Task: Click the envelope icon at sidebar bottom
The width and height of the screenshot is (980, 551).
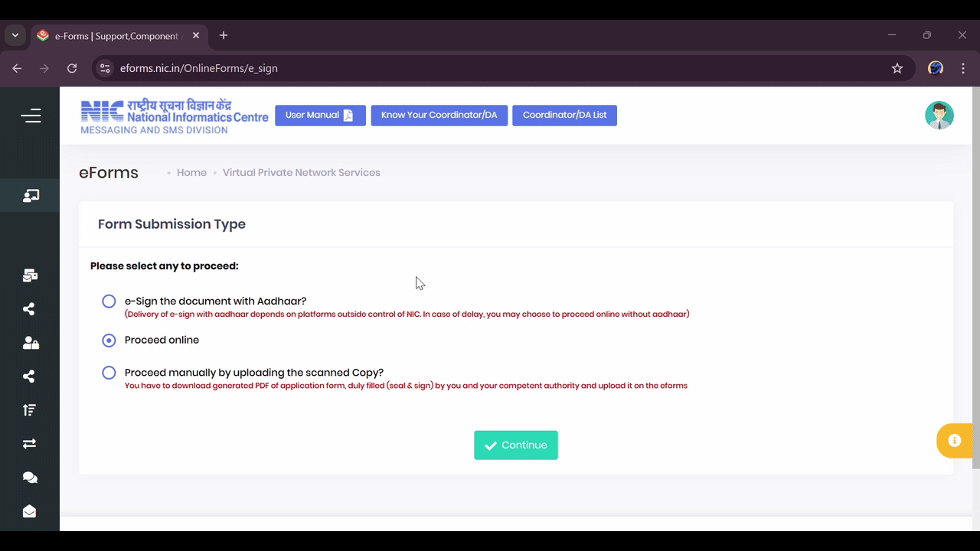Action: tap(30, 511)
